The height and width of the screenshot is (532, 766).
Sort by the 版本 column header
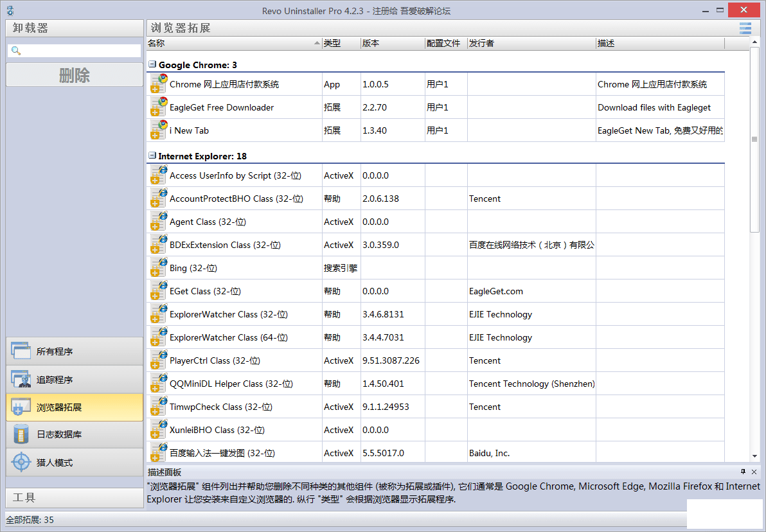click(x=393, y=43)
